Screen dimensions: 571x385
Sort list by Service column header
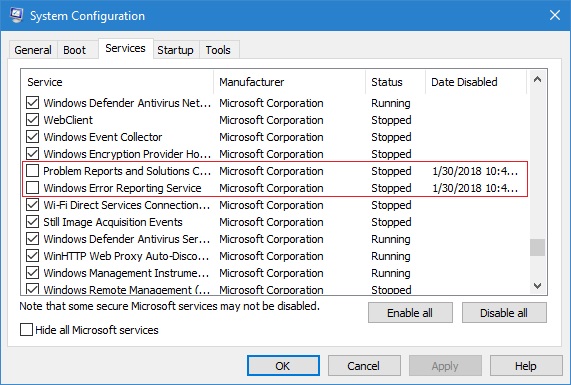117,82
